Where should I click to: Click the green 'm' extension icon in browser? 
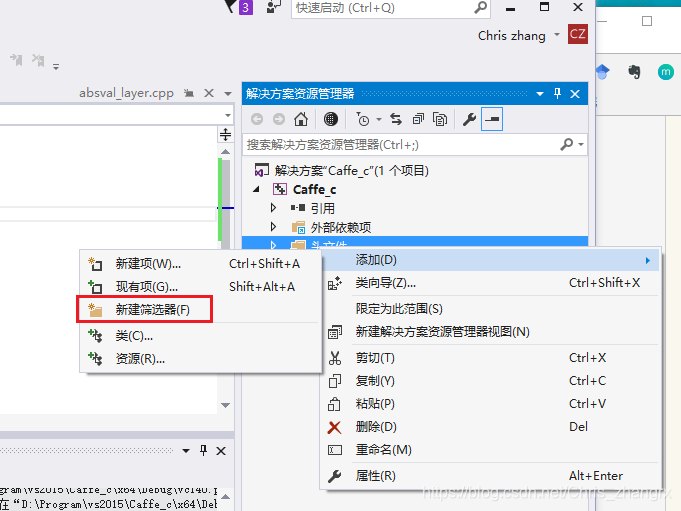665,72
